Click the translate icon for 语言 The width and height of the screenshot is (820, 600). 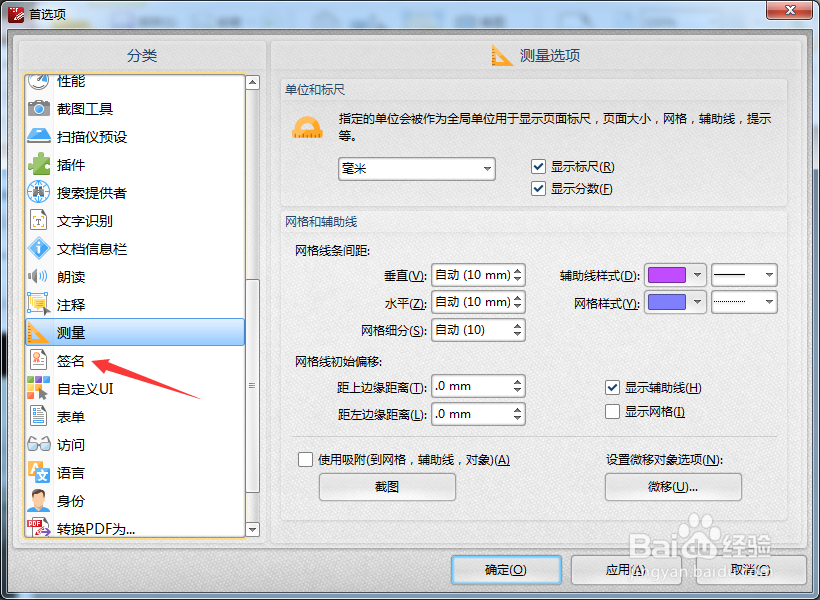[x=39, y=472]
